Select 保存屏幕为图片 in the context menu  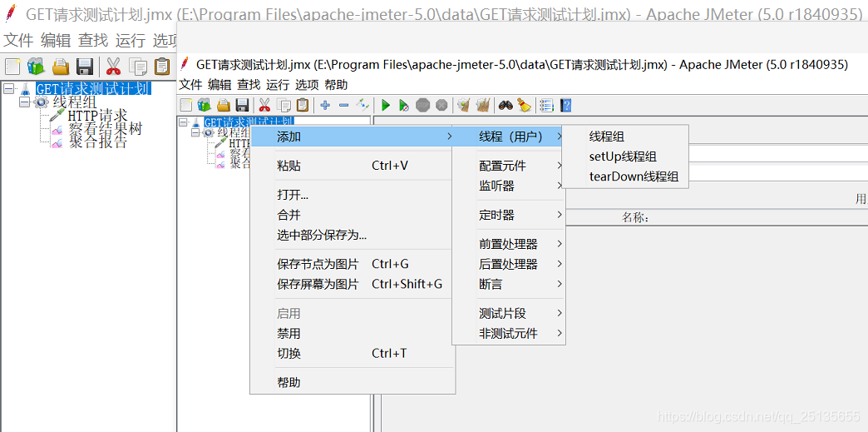point(352,284)
